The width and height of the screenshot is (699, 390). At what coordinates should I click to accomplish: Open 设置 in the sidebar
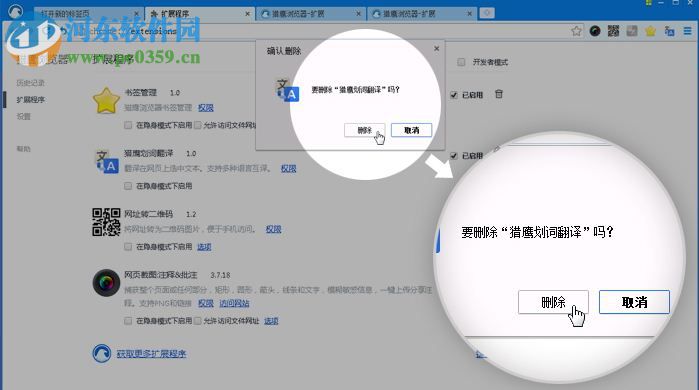click(23, 116)
